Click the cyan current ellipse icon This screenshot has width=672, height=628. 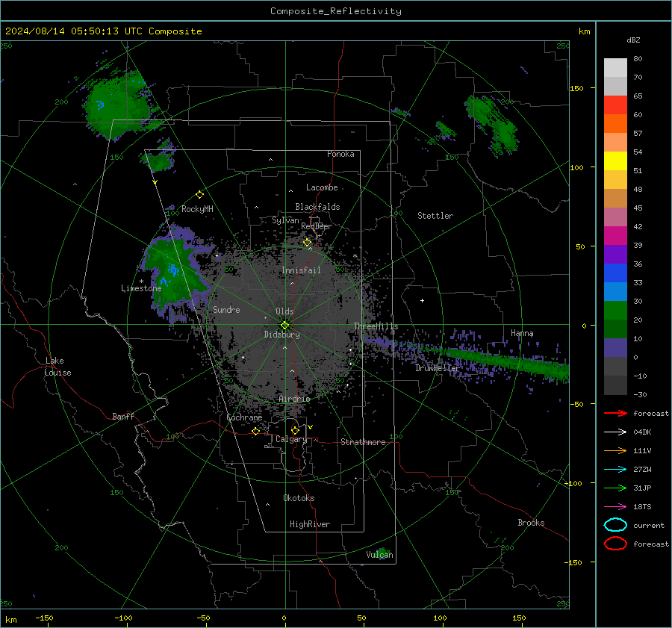pos(615,525)
